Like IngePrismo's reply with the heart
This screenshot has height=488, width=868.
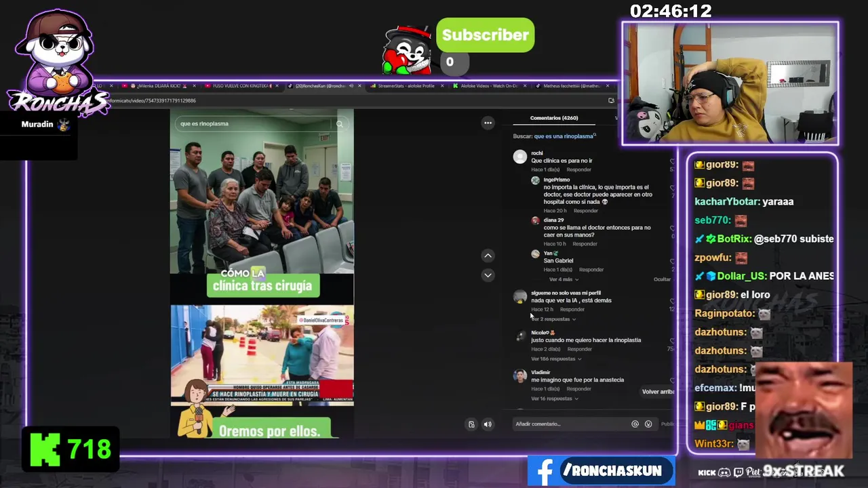click(x=672, y=188)
